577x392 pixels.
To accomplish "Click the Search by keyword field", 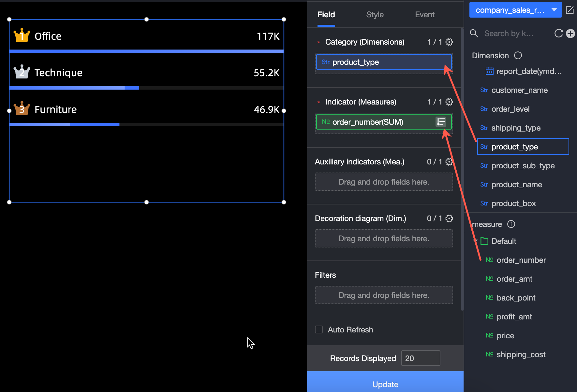I will (x=517, y=34).
